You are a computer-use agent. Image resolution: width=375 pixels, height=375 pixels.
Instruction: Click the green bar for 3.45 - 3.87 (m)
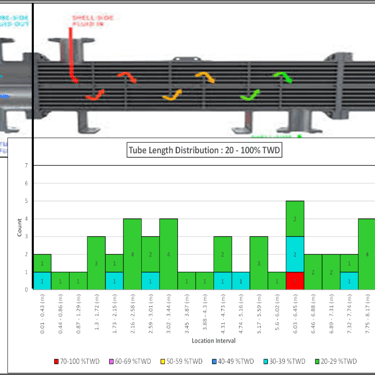point(187,281)
